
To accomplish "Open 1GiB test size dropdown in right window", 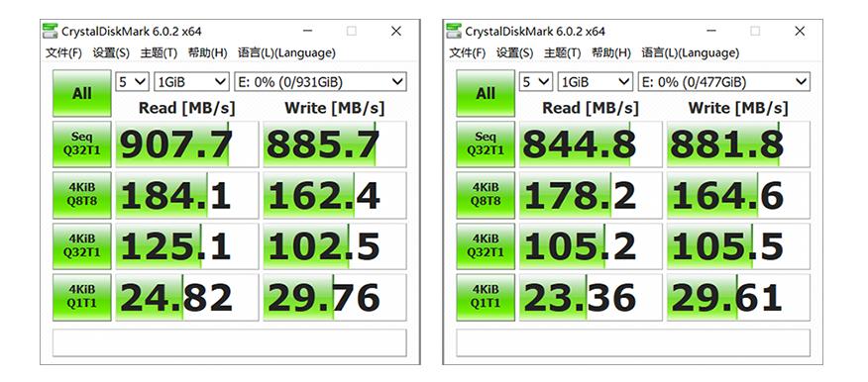I will (x=596, y=82).
